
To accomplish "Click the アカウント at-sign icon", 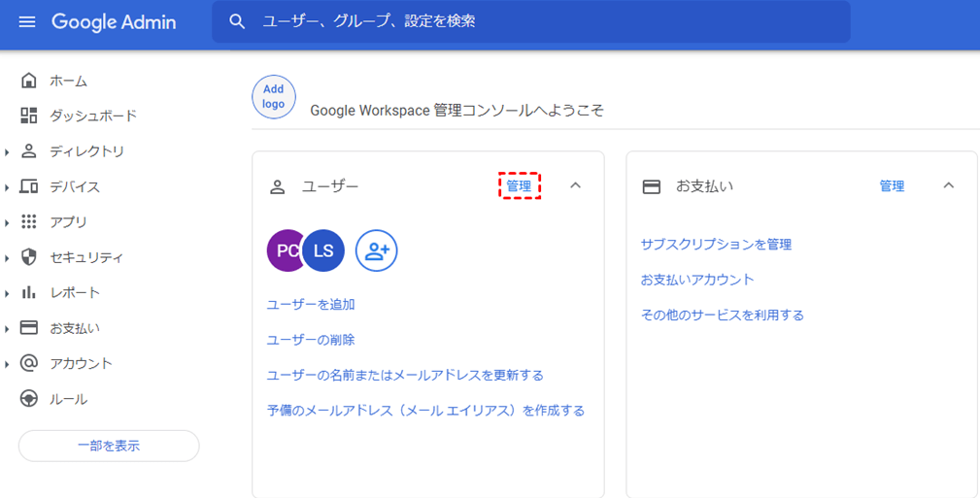I will [x=29, y=363].
